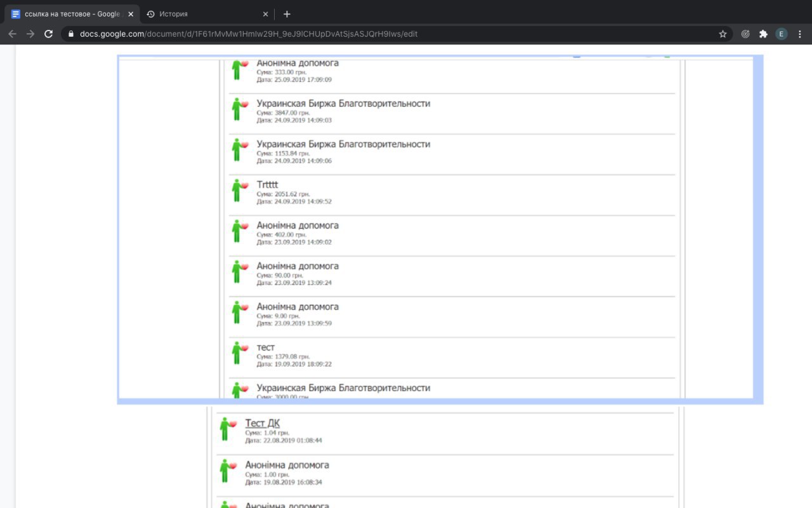Click donor icon beside 90.00 грн. donation
This screenshot has width=812, height=508.
(x=239, y=272)
